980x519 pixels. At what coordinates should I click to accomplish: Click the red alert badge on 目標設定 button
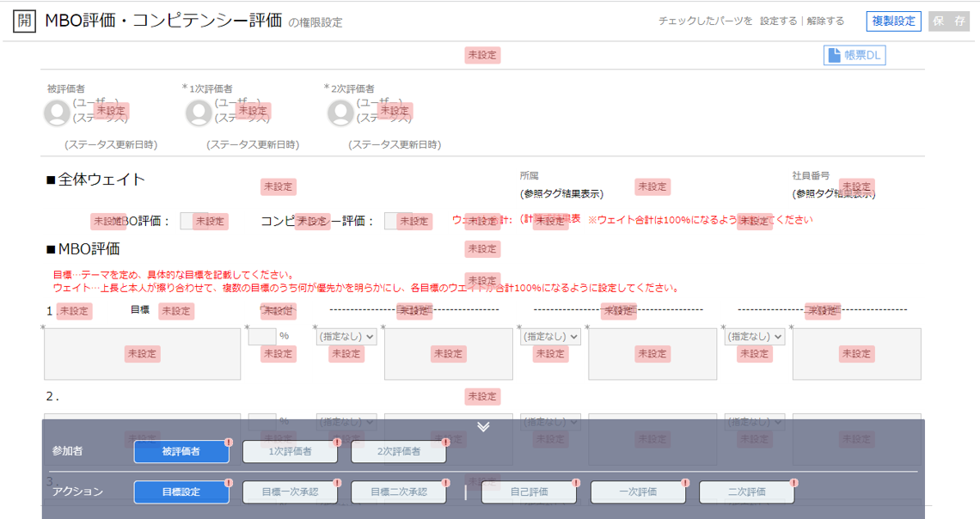click(x=229, y=483)
